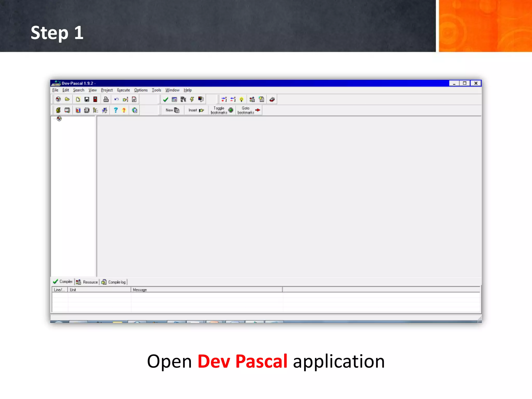Click the blue-red arrows icon left of bulb
The width and height of the screenshot is (532, 399).
pyautogui.click(x=233, y=99)
